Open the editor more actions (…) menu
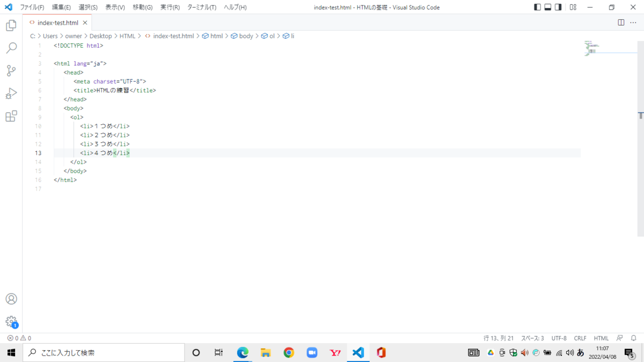The height and width of the screenshot is (362, 644). pos(632,23)
